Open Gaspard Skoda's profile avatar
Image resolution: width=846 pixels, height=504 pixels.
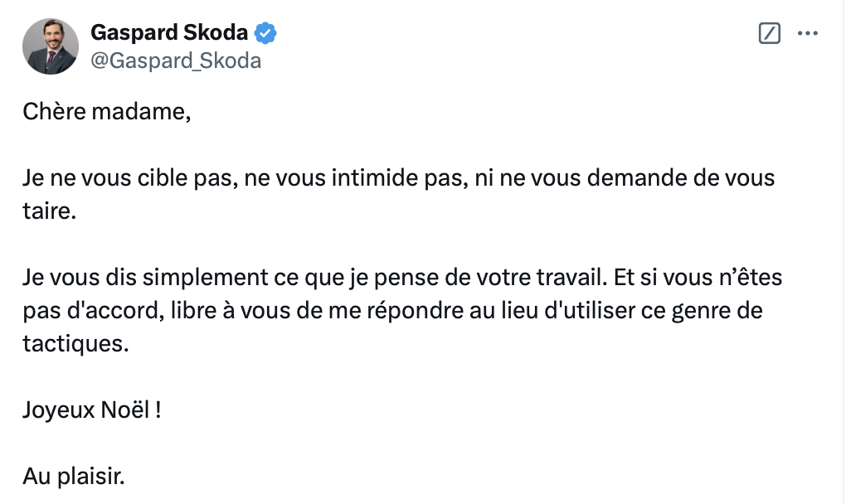(x=50, y=46)
